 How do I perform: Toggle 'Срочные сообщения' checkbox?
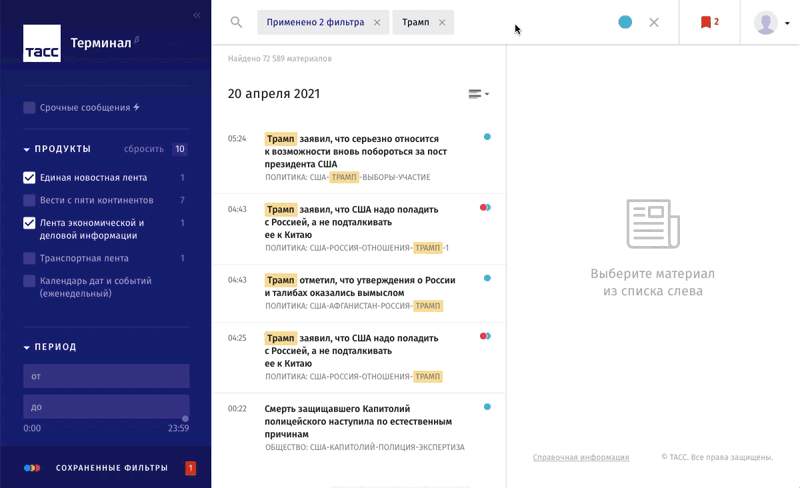point(29,108)
